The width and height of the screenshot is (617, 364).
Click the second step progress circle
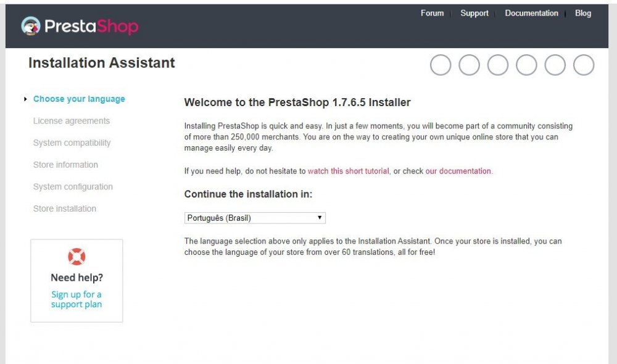tap(469, 65)
